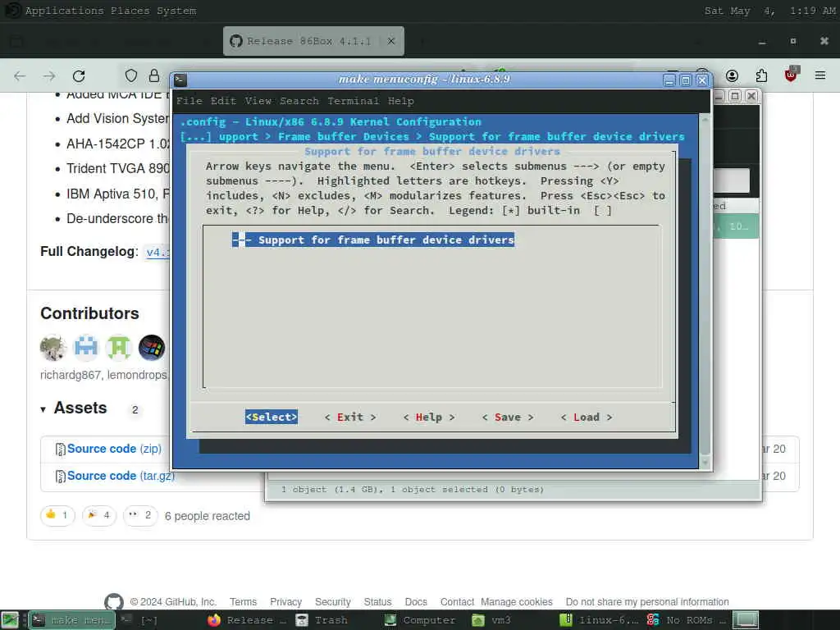Click the Firefox back arrow

[20, 76]
